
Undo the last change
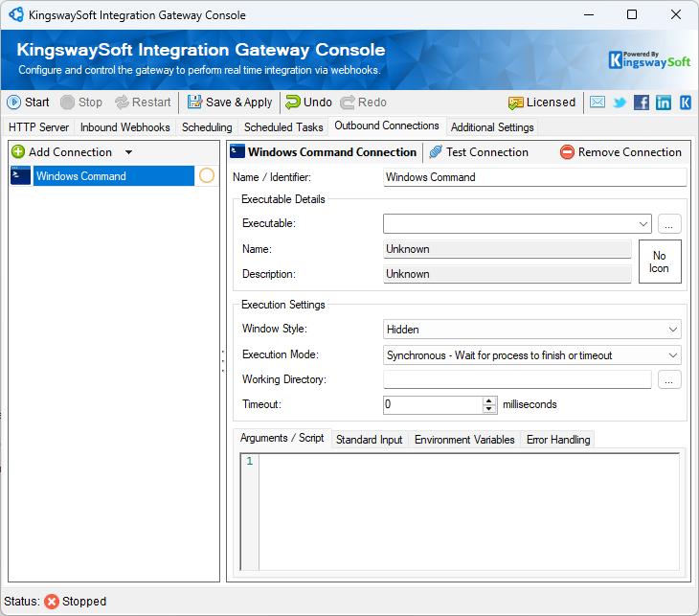coord(308,103)
